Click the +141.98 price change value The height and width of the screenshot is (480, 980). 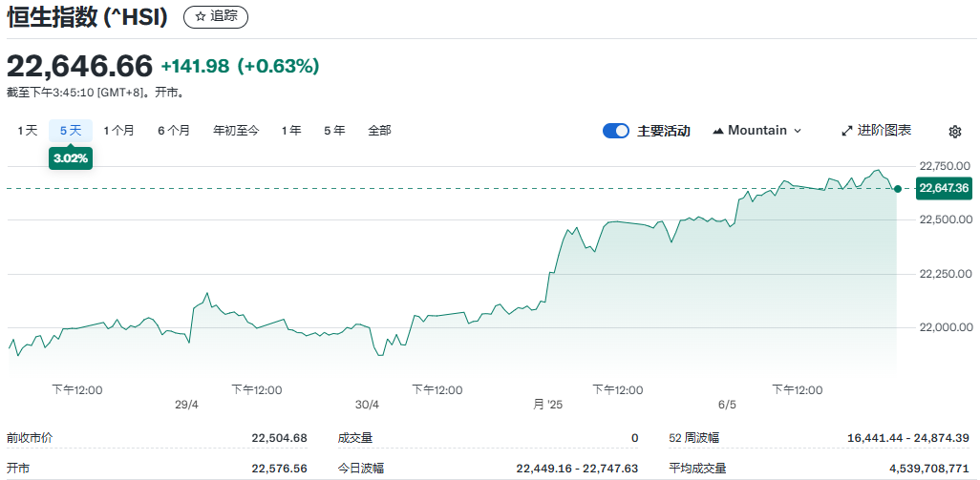coord(195,66)
